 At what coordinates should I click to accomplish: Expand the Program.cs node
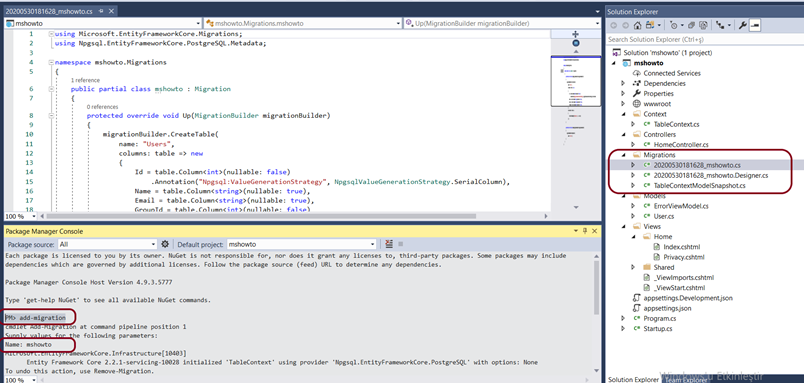pyautogui.click(x=623, y=318)
